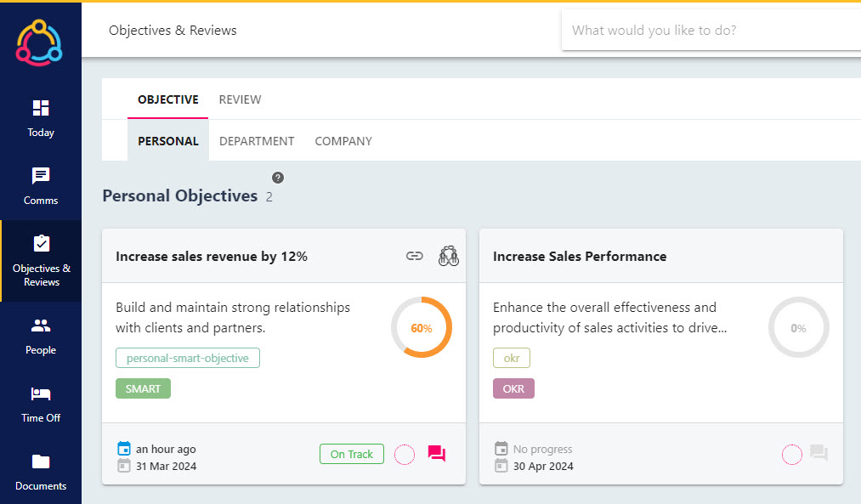This screenshot has width=861, height=504.
Task: Open comments on Increase Sales Performance card
Action: (x=819, y=454)
